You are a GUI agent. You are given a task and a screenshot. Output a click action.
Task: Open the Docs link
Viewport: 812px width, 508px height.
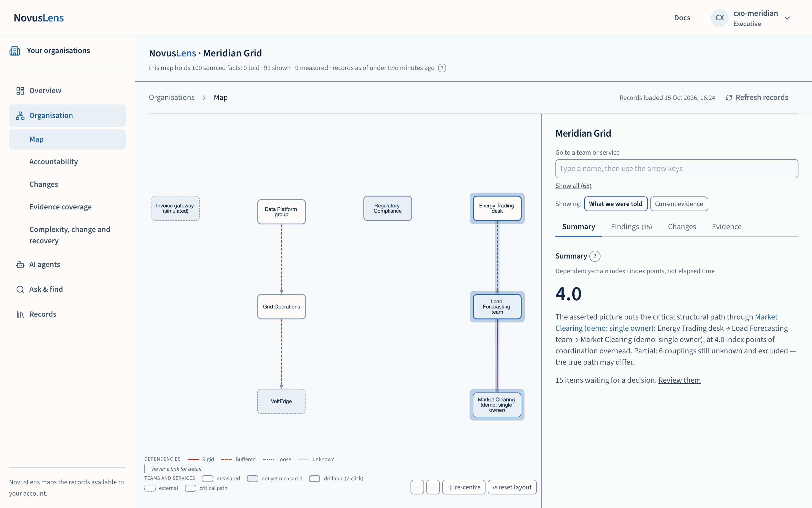682,18
